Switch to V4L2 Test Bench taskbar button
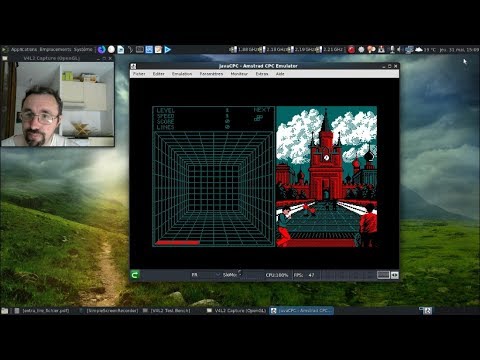Image resolution: width=480 pixels, height=360 pixels. [167, 311]
